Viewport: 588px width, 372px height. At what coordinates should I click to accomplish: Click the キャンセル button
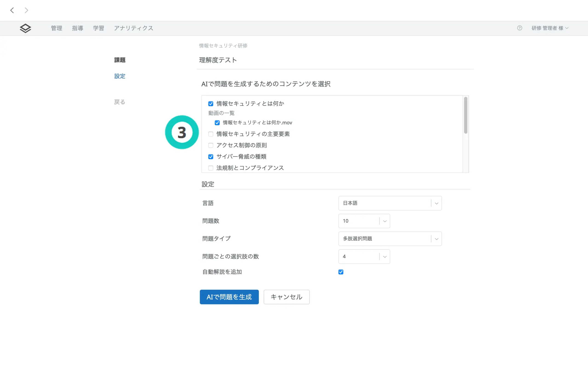click(286, 297)
